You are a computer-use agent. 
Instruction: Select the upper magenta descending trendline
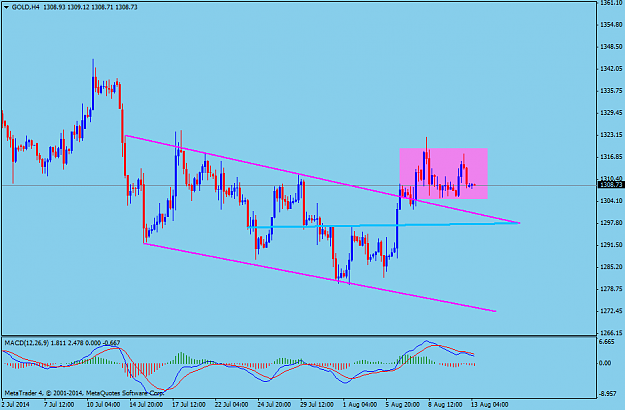point(322,179)
